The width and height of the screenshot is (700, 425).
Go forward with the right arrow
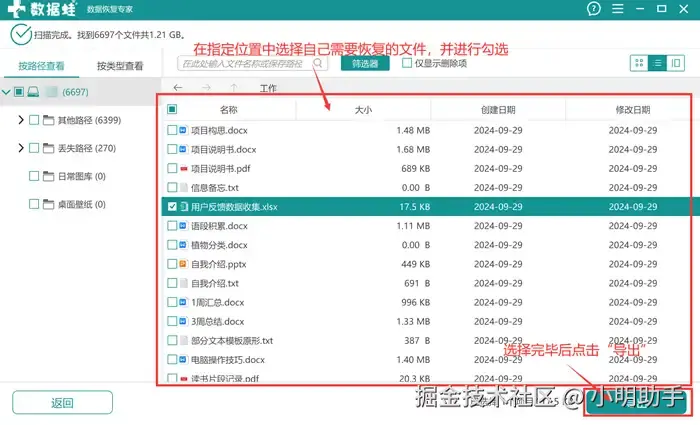(206, 88)
